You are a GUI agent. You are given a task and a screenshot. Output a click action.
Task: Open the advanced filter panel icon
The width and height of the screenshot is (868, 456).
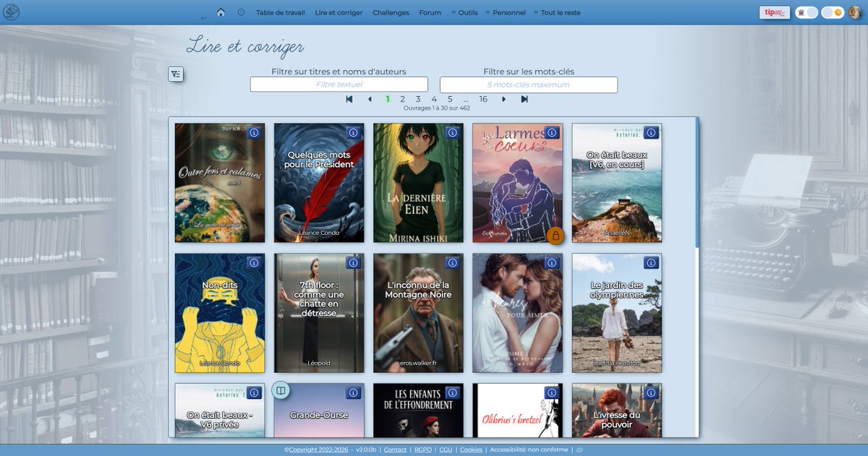click(x=176, y=74)
